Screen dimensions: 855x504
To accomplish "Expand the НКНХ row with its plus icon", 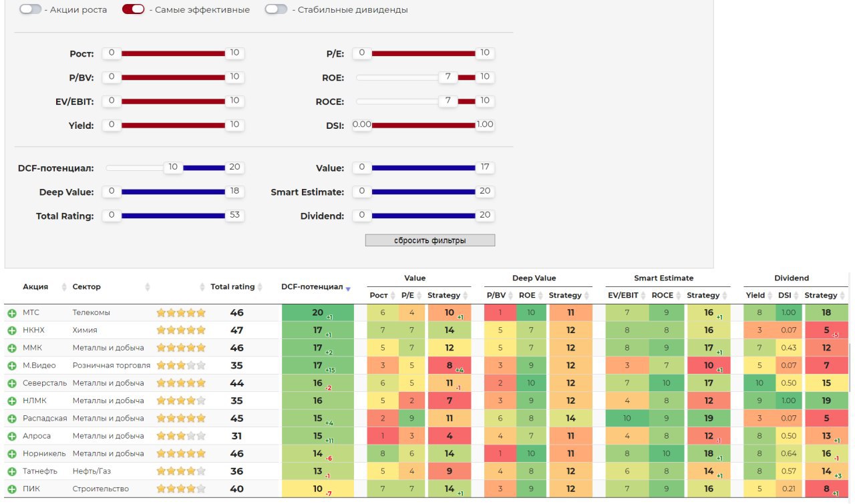I will click(12, 330).
